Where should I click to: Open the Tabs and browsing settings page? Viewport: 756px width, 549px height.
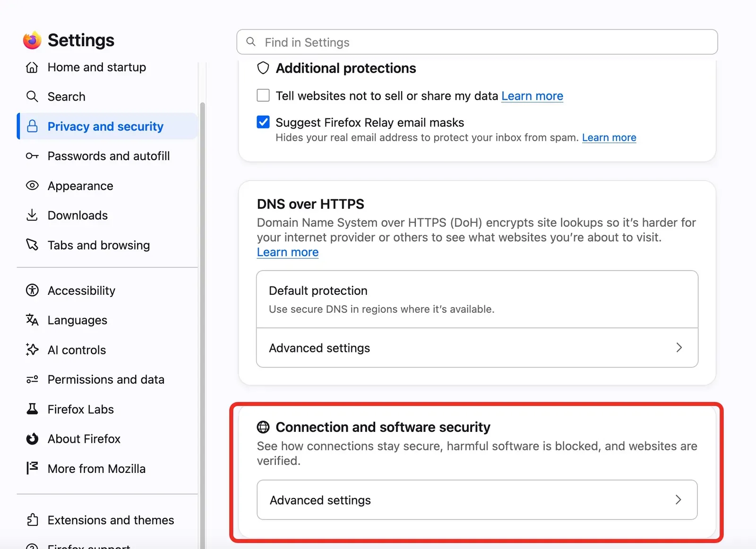point(107,245)
